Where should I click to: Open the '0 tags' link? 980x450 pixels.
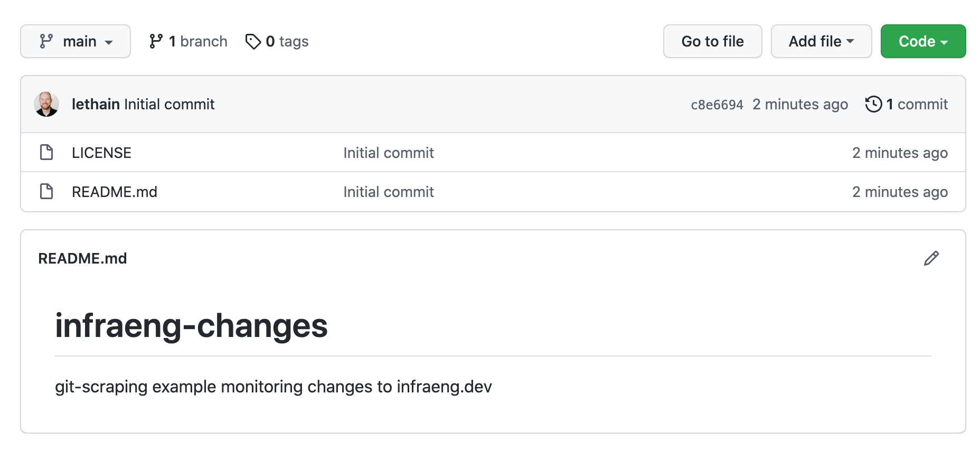click(x=277, y=41)
